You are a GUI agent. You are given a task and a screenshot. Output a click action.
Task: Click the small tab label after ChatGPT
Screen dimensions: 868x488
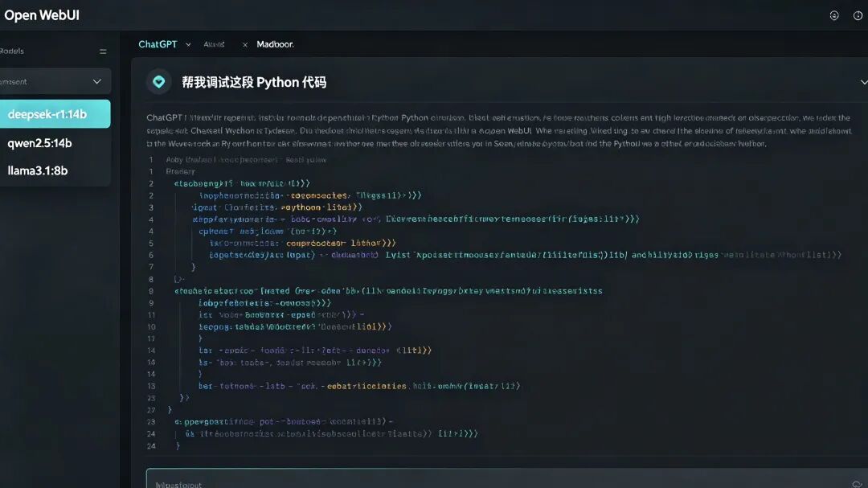214,44
